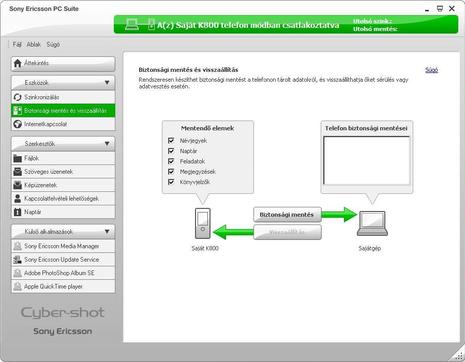Click the Sajátgép laptop icon
This screenshot has width=465, height=362.
point(372,223)
